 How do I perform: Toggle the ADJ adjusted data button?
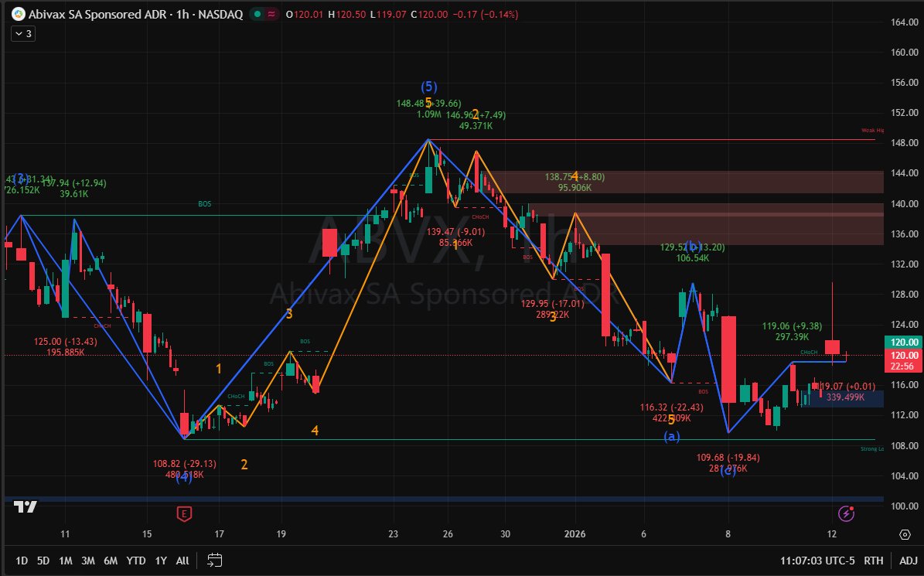pos(908,561)
